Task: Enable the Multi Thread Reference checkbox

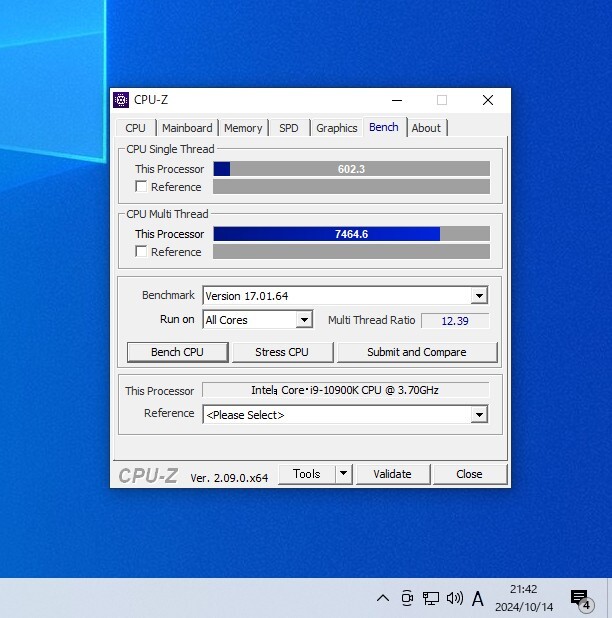Action: point(141,251)
